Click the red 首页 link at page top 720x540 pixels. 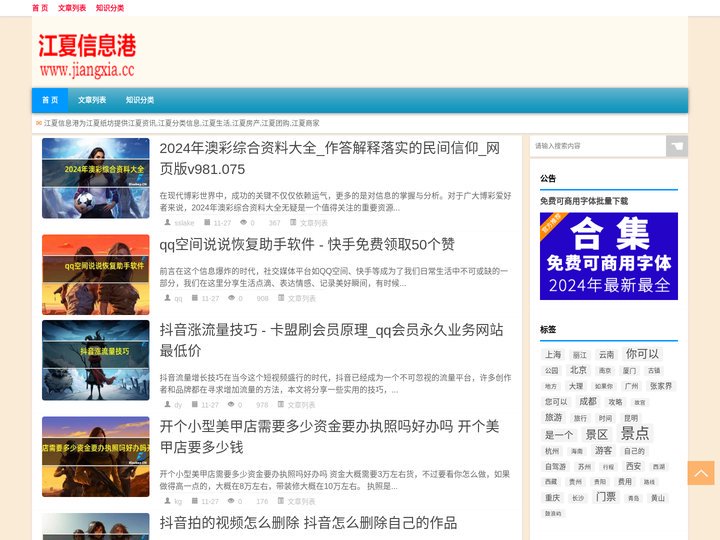click(x=40, y=8)
